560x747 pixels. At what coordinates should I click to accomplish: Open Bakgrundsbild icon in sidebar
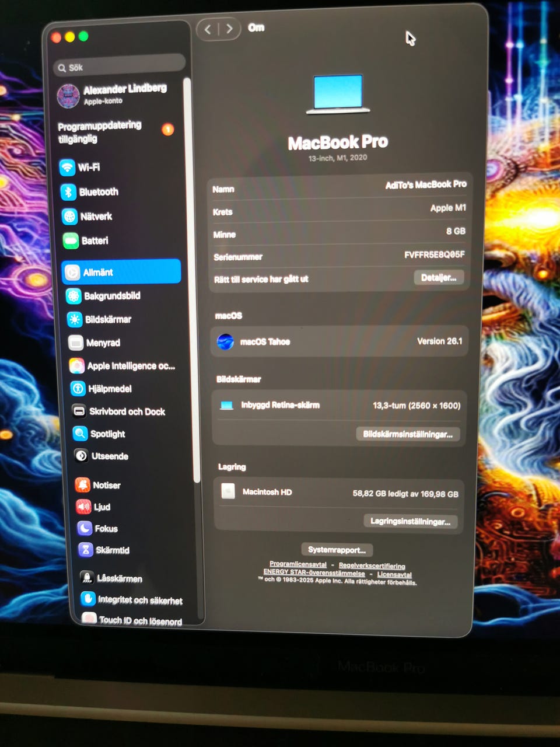[x=73, y=296]
